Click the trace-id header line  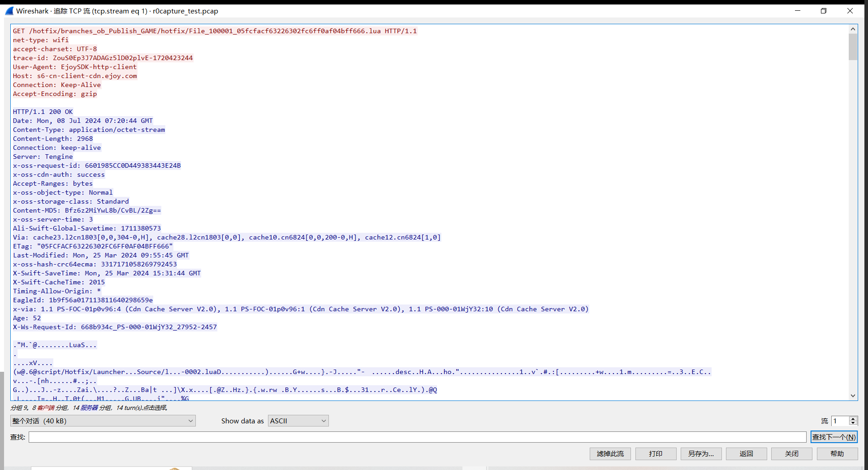[103, 58]
